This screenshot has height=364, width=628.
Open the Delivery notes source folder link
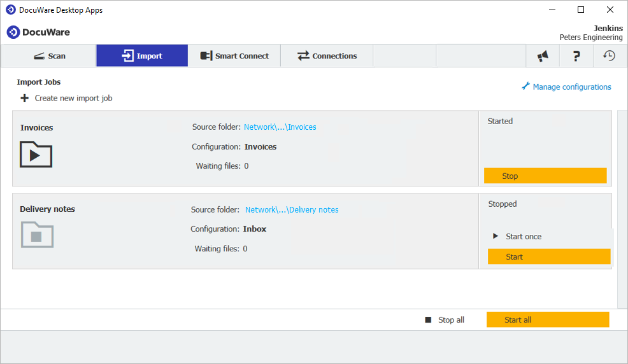click(x=292, y=209)
